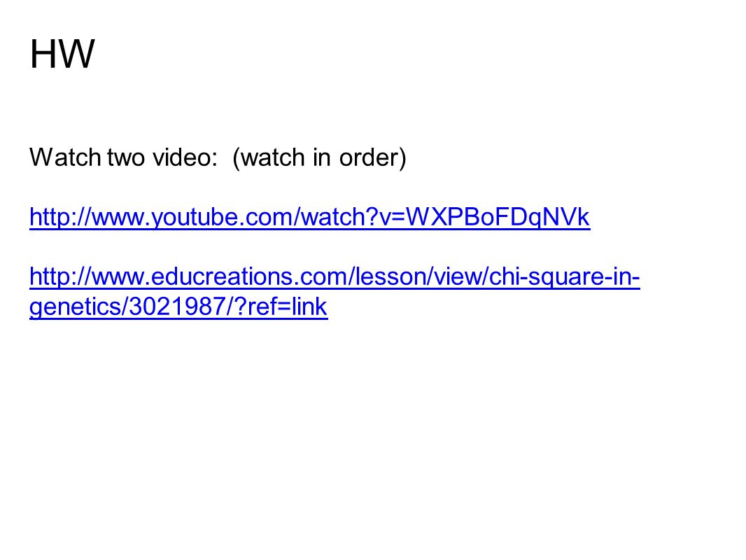Open the YouTube video link
The image size is (746, 560).
(x=310, y=217)
